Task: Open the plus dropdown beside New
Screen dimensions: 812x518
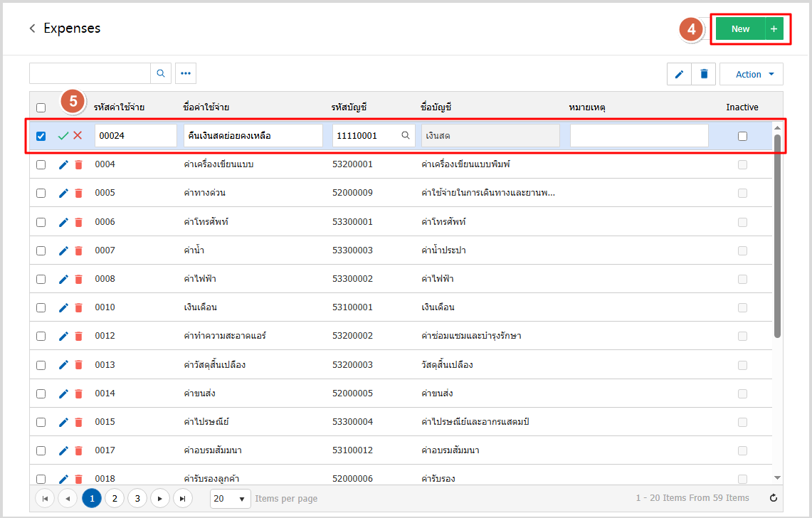Action: click(774, 28)
